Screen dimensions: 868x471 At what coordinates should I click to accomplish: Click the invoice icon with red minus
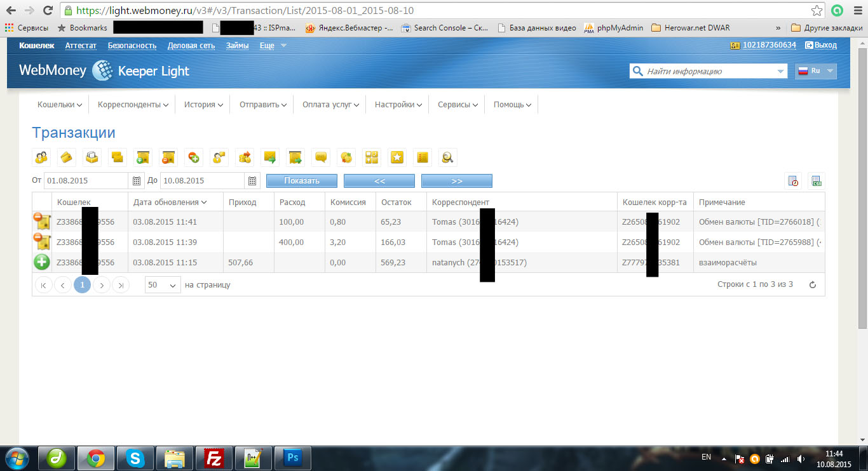[168, 157]
